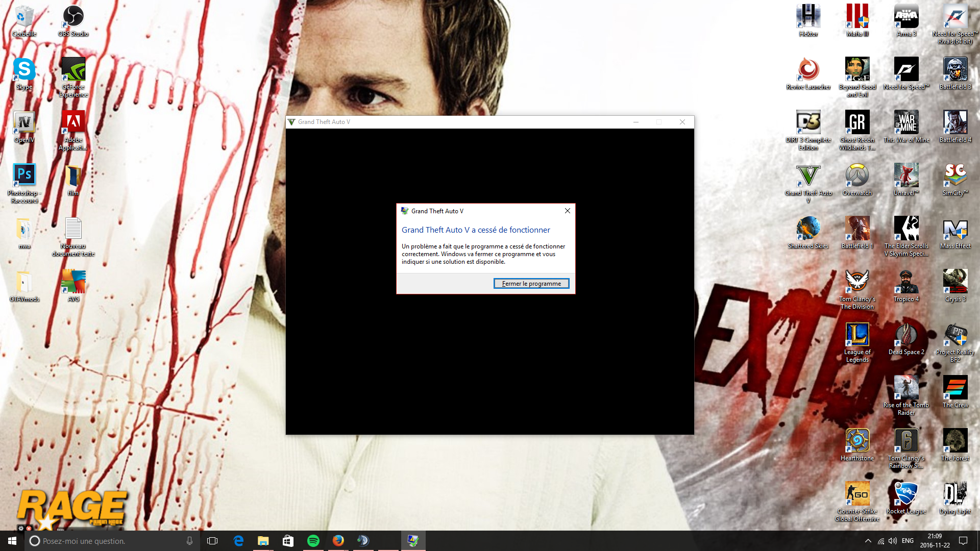Open the Action Center notifications

[963, 541]
